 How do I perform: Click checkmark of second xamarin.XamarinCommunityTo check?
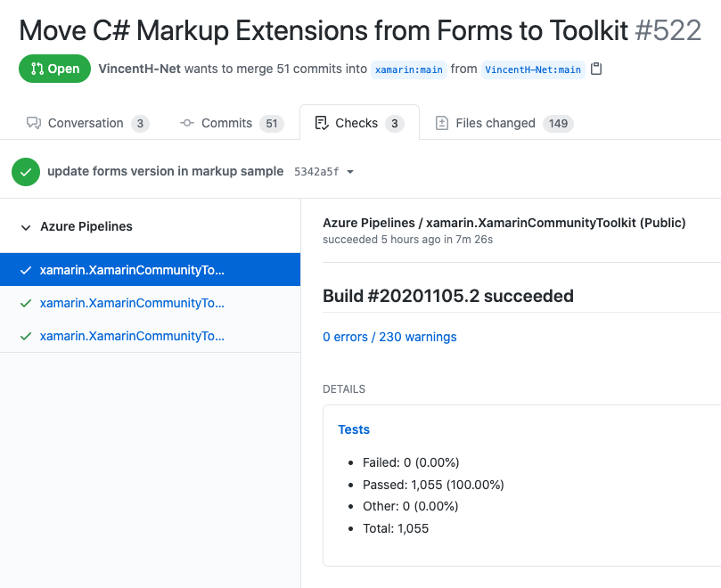coord(26,304)
